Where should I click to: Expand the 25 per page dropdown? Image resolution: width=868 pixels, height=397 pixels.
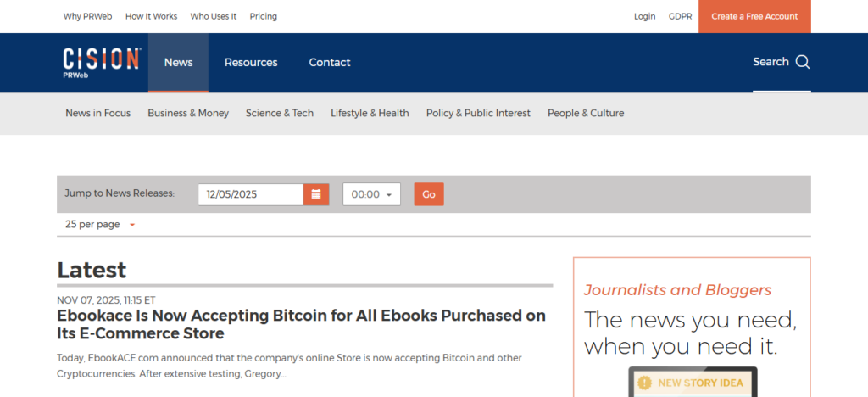100,224
